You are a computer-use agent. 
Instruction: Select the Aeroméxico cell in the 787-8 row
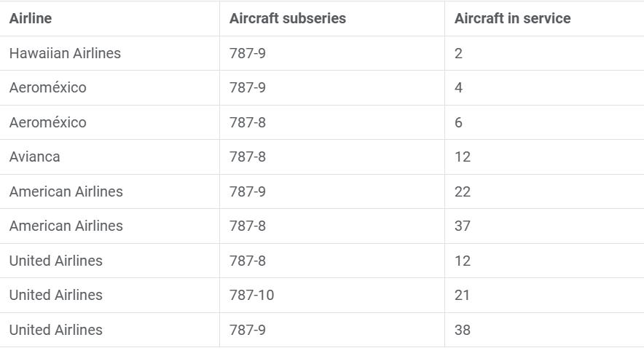pyautogui.click(x=47, y=122)
